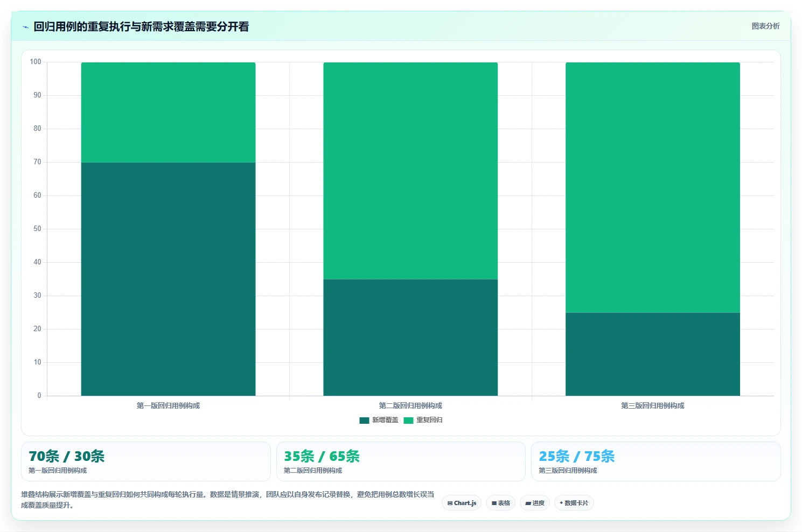
Task: Open the 35条 / 65条 data card
Action: pos(401,461)
